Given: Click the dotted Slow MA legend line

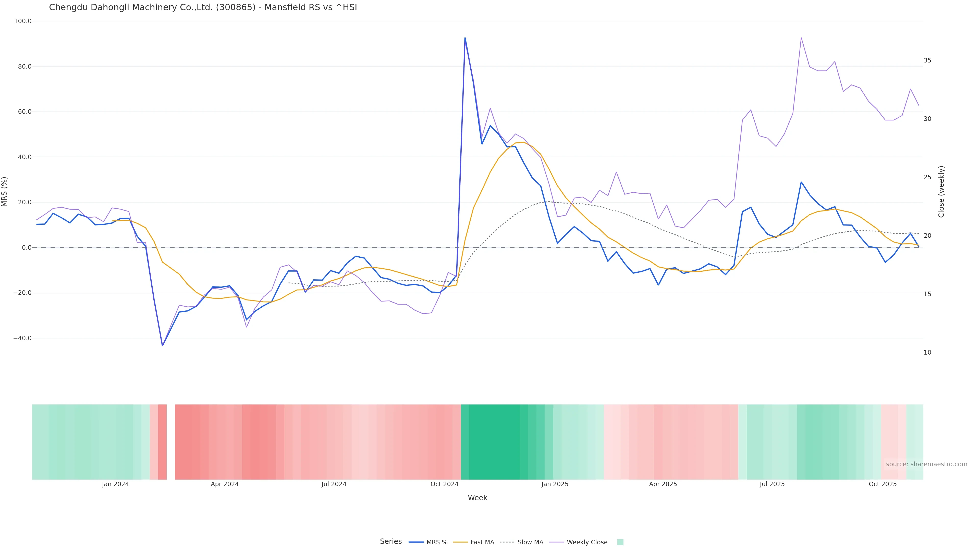Looking at the screenshot, I should (x=507, y=542).
